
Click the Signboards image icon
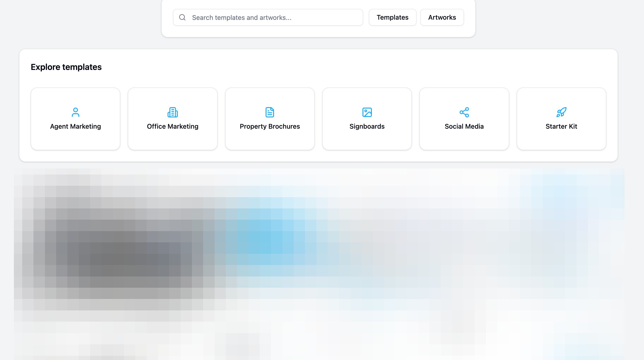pos(367,112)
